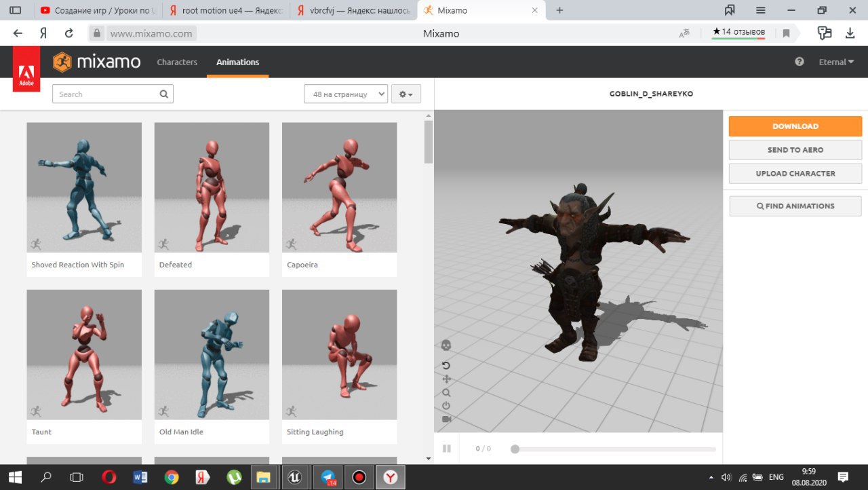Click the Yandex home Я icon
This screenshot has height=490, width=868.
point(43,33)
